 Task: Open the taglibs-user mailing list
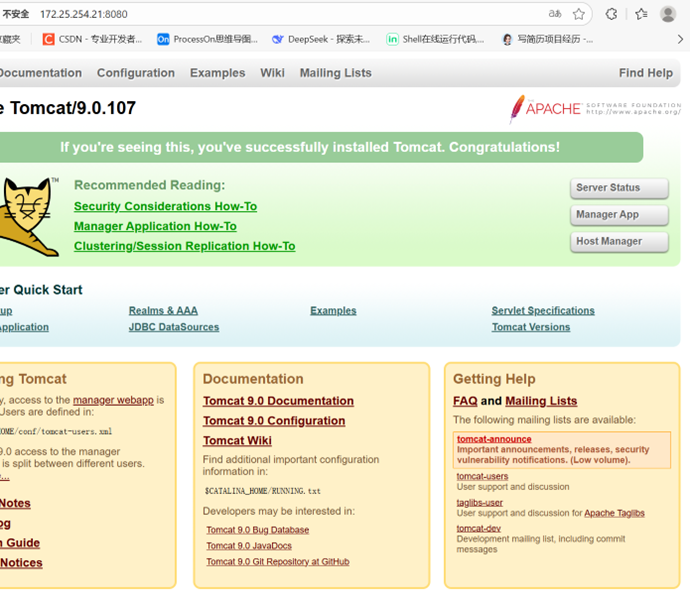click(x=479, y=503)
